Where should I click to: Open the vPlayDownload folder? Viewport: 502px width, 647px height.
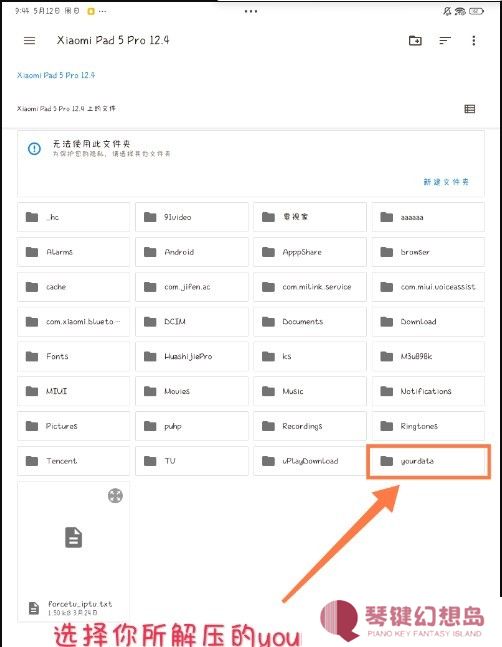[310, 461]
